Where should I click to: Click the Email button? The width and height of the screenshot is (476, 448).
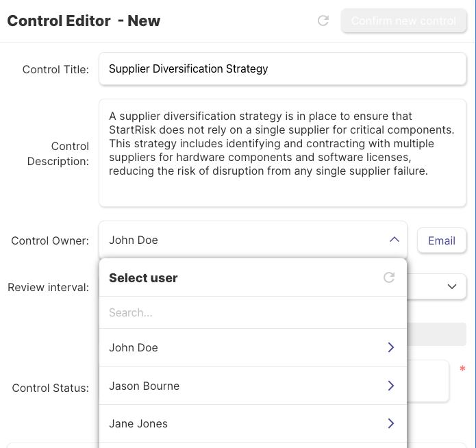coord(442,240)
